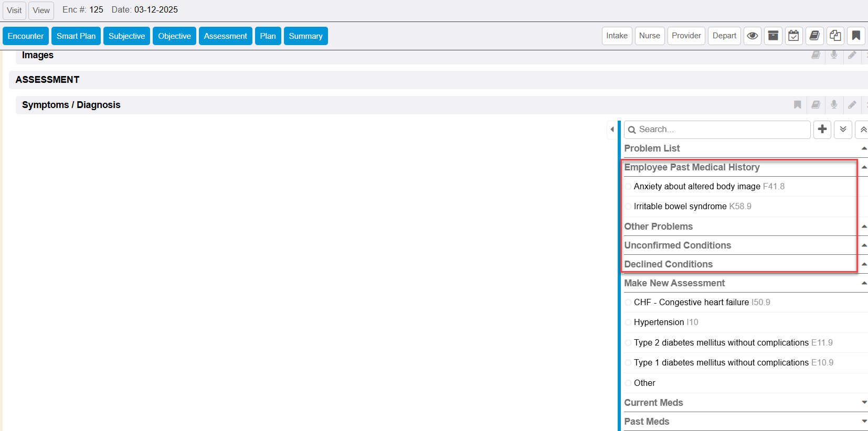Screen dimensions: 868x431
Task: Expand all sections with double-down chevron button
Action: tap(843, 130)
